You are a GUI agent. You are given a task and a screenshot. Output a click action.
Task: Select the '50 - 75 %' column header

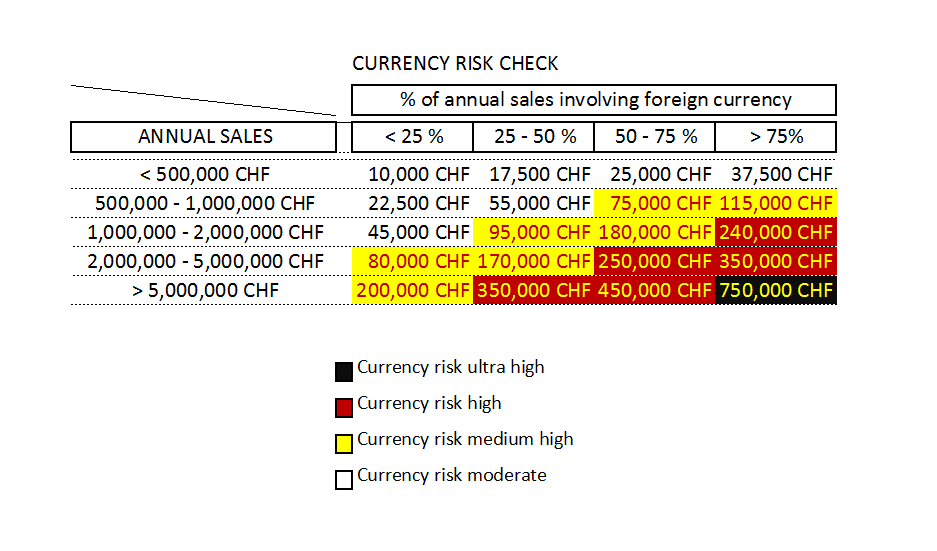point(654,137)
